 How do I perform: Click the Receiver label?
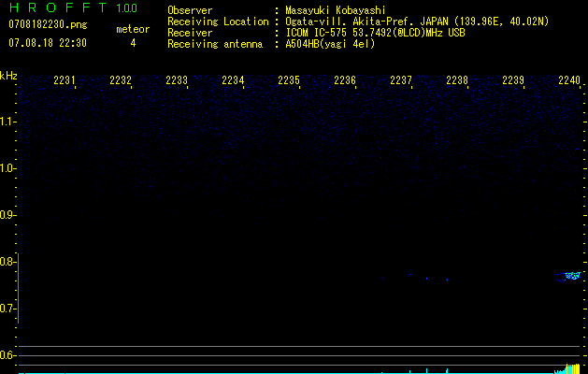coord(190,33)
